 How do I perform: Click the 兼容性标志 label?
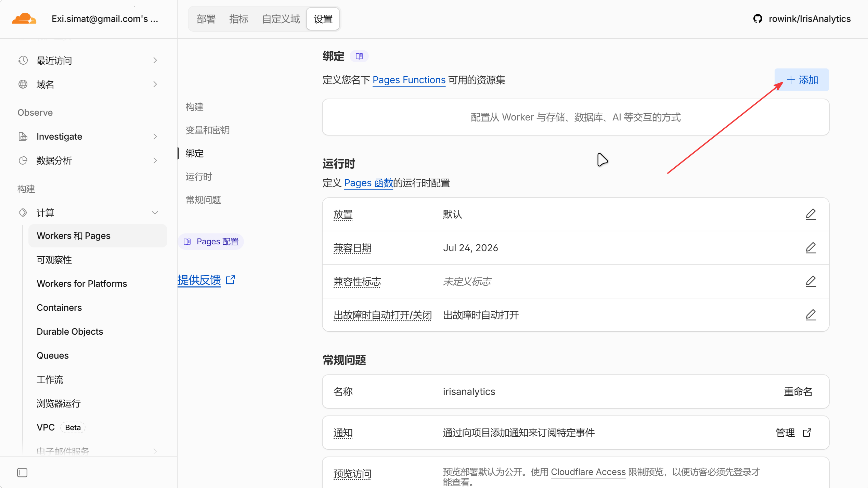(x=357, y=282)
